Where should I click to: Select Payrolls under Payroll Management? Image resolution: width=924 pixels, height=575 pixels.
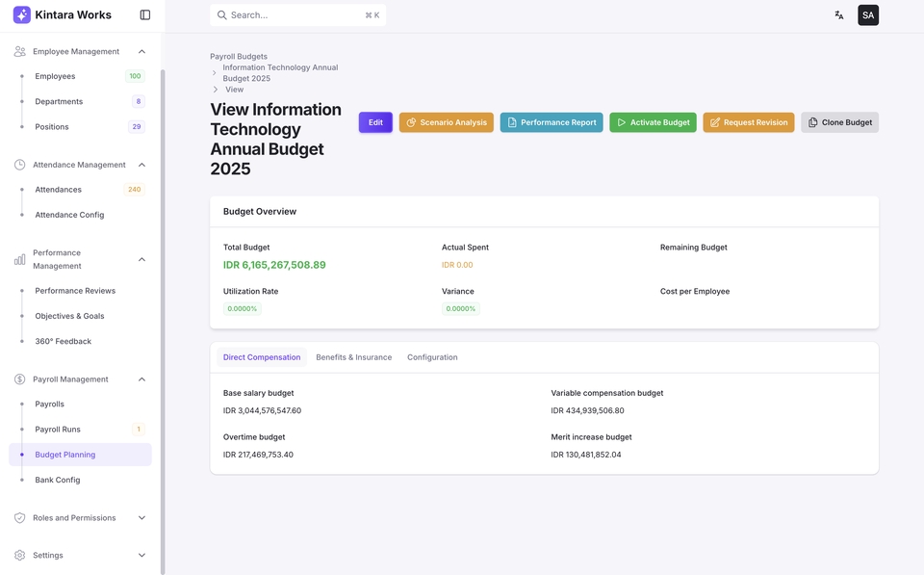click(50, 404)
